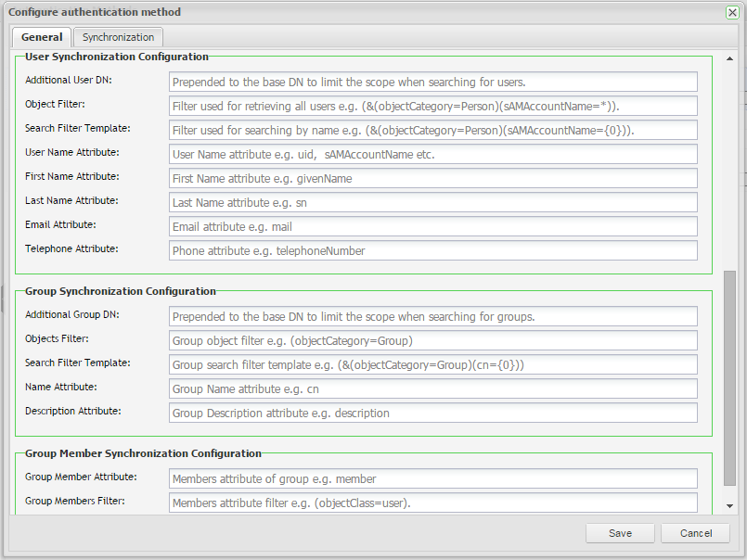
Task: Focus the Group Member Attribute field
Action: coord(432,478)
